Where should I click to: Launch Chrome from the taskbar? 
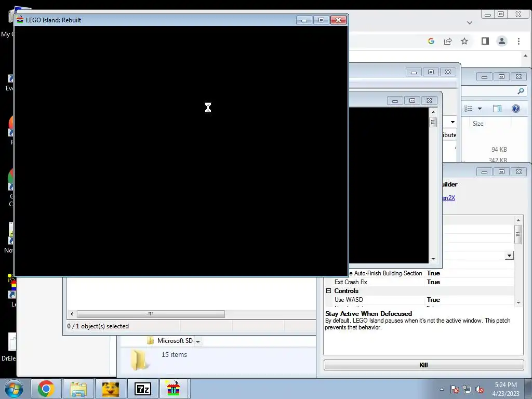pyautogui.click(x=46, y=389)
